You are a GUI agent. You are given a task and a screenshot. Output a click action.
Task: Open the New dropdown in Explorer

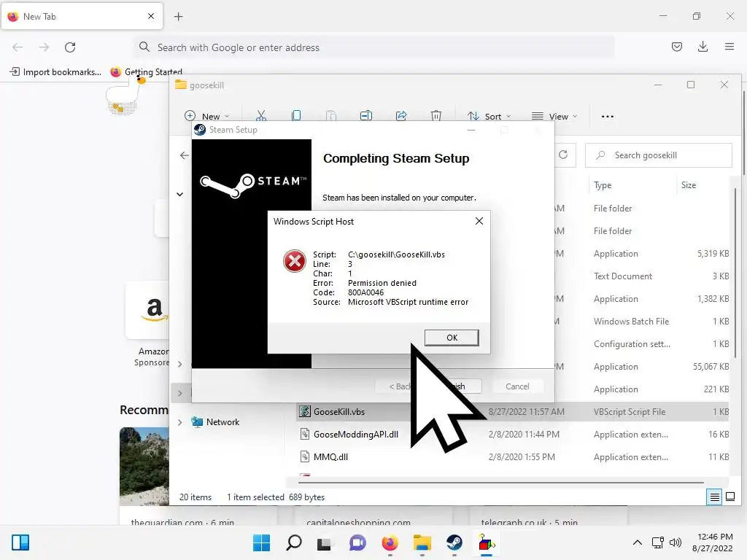[x=206, y=116]
